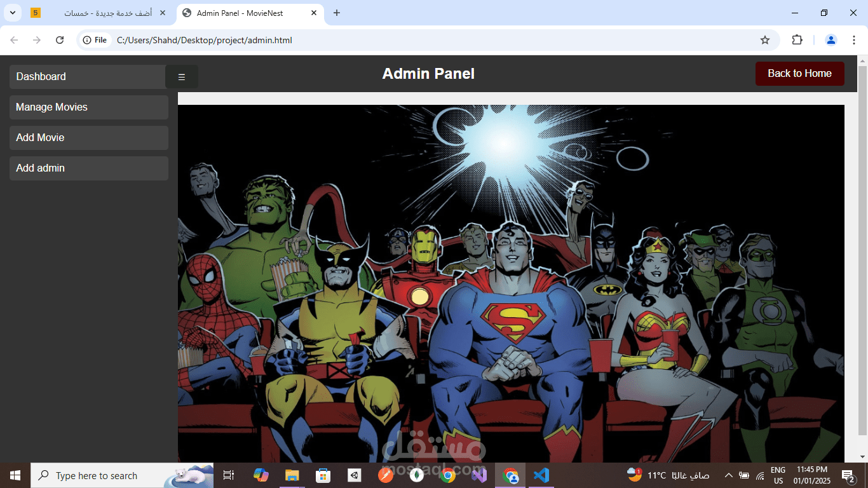This screenshot has height=488, width=868.
Task: Close the Admin Panel - MovieNest tab
Action: tap(314, 13)
